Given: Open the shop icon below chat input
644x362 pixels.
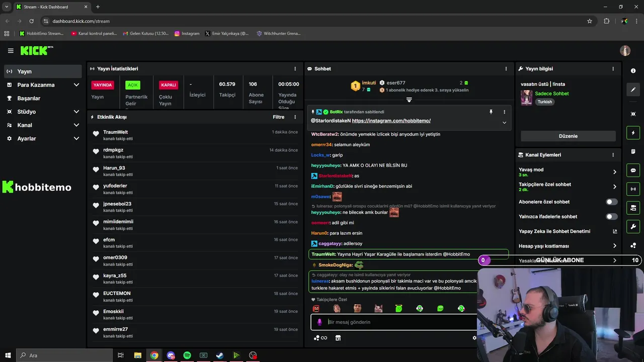Looking at the screenshot, I should pyautogui.click(x=338, y=338).
